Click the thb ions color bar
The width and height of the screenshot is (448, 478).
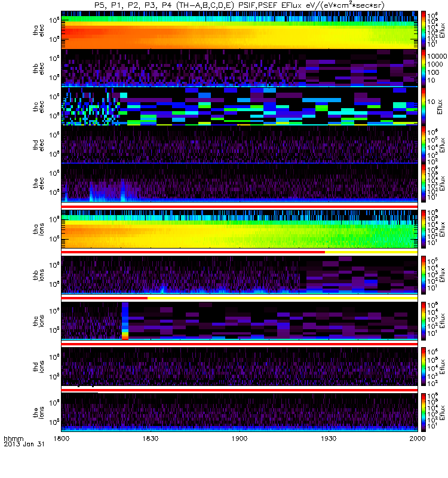tap(424, 275)
